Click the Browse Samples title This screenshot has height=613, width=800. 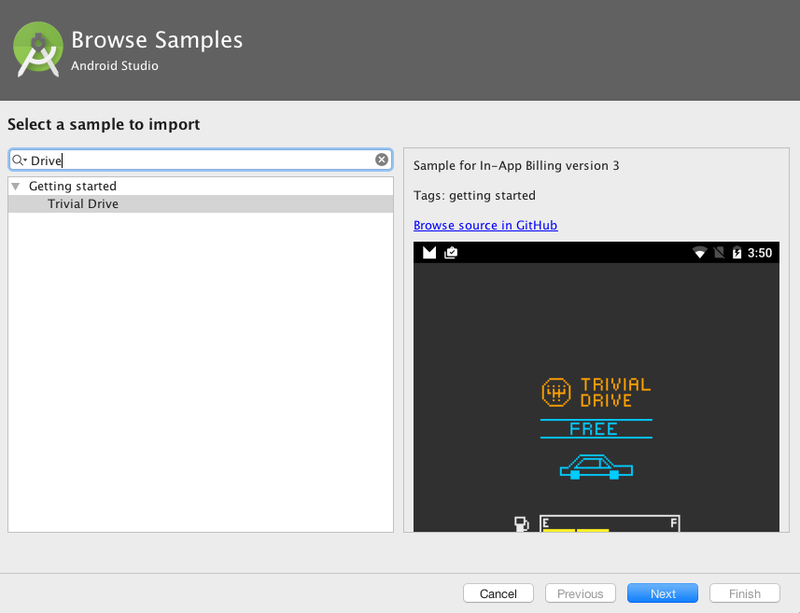pos(157,40)
